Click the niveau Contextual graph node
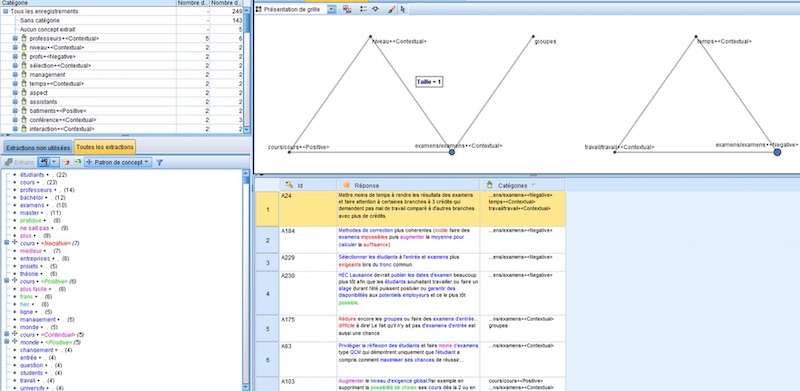 (x=370, y=37)
